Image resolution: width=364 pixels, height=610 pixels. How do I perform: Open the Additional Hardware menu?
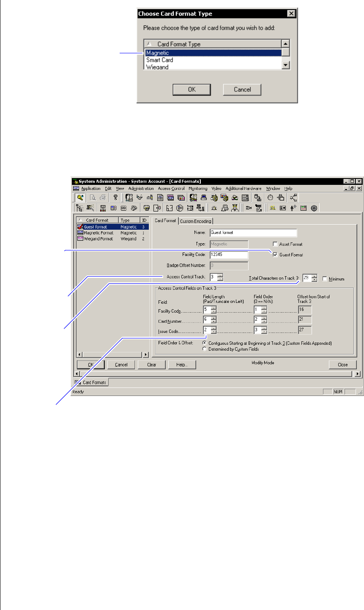pos(244,188)
